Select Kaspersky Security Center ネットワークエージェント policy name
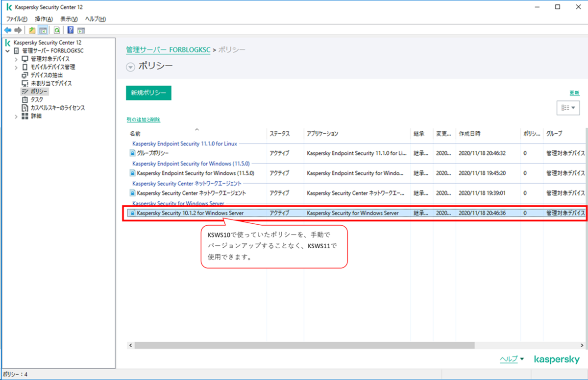This screenshot has height=380, width=588. [192, 193]
